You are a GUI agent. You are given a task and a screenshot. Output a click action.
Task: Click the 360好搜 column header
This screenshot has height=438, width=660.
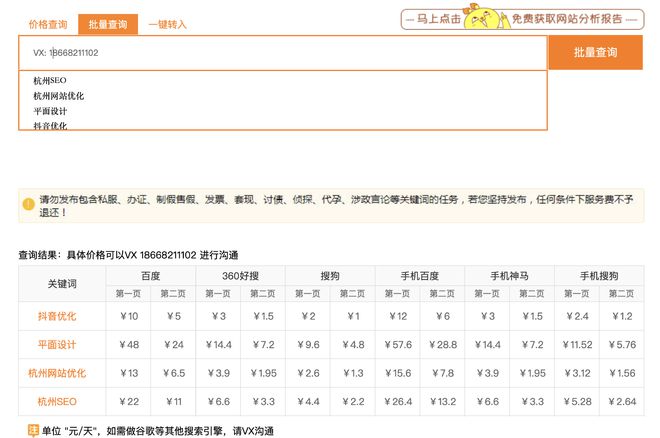tap(240, 276)
